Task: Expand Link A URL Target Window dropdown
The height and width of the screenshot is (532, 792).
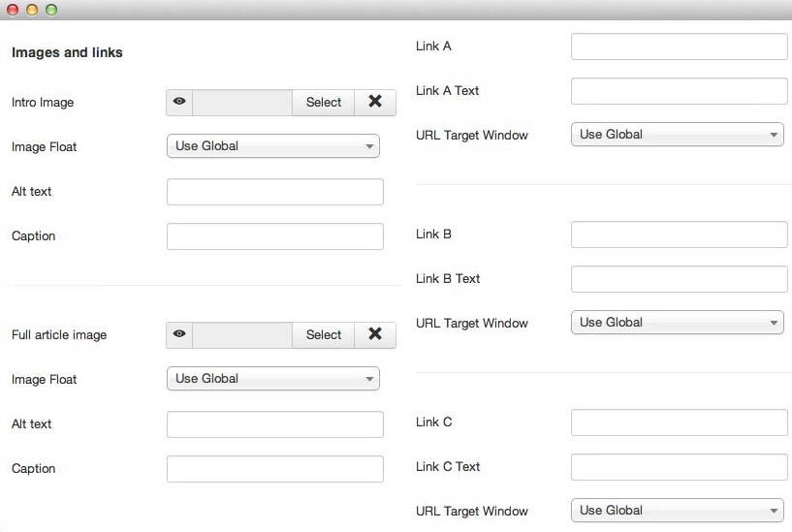Action: tap(677, 135)
